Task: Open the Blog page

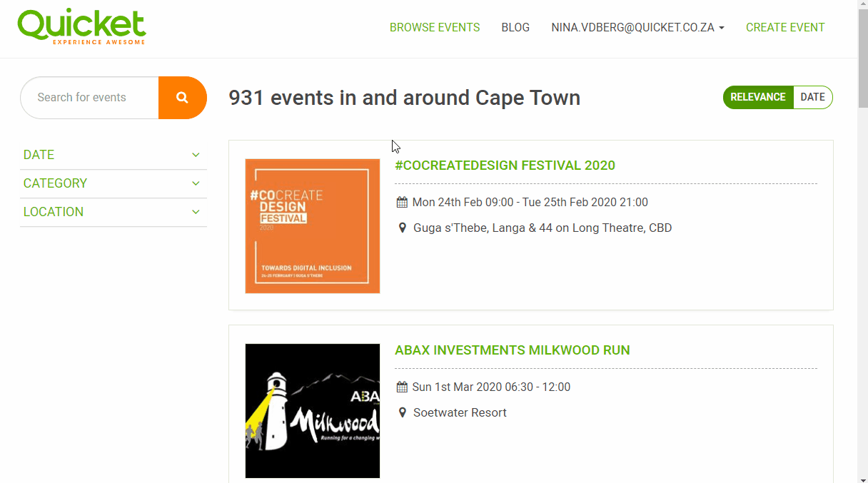Action: [515, 27]
